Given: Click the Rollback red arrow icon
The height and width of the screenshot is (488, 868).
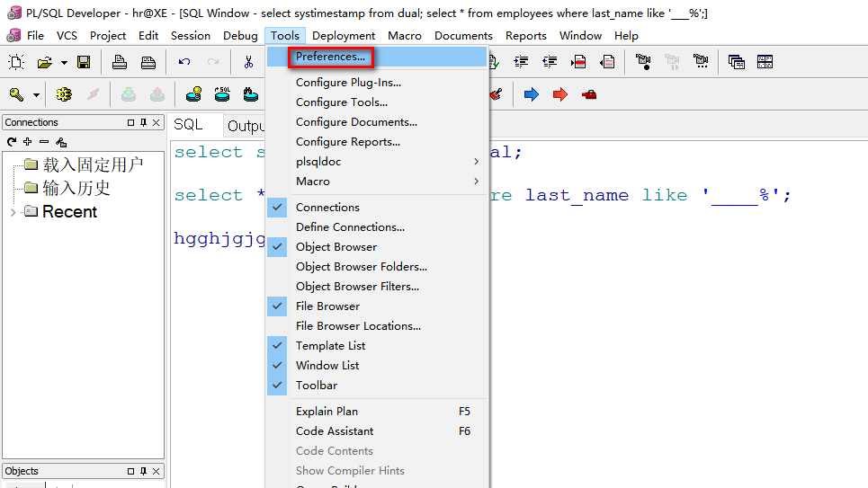Looking at the screenshot, I should (x=157, y=94).
